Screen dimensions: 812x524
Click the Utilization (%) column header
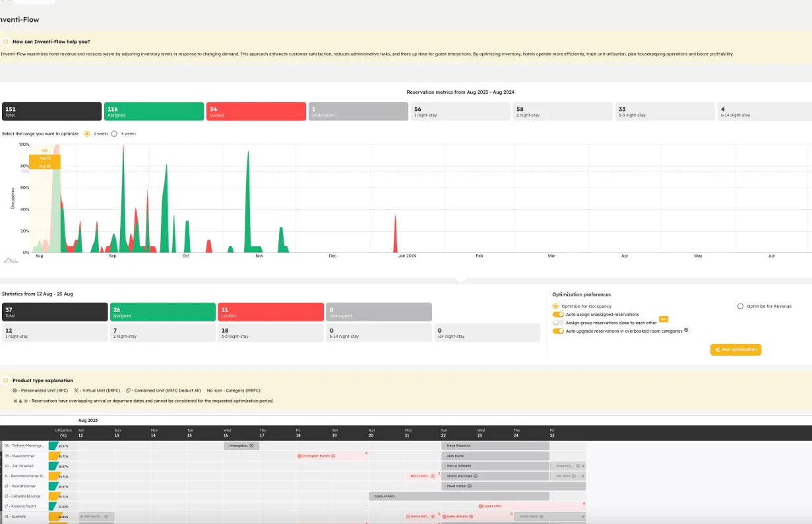click(63, 432)
